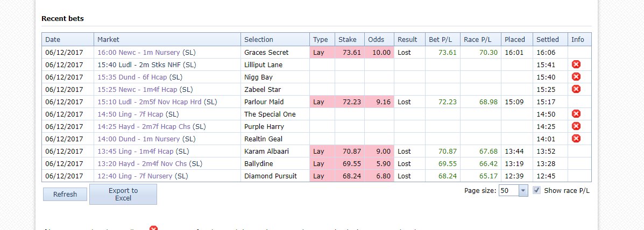This screenshot has height=230, width=644.
Task: Click the Bet P/L column header
Action: (x=443, y=39)
